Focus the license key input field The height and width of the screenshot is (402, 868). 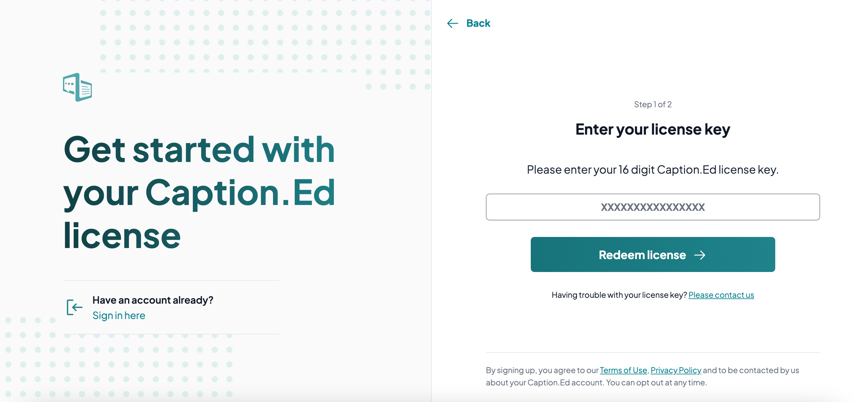point(653,207)
